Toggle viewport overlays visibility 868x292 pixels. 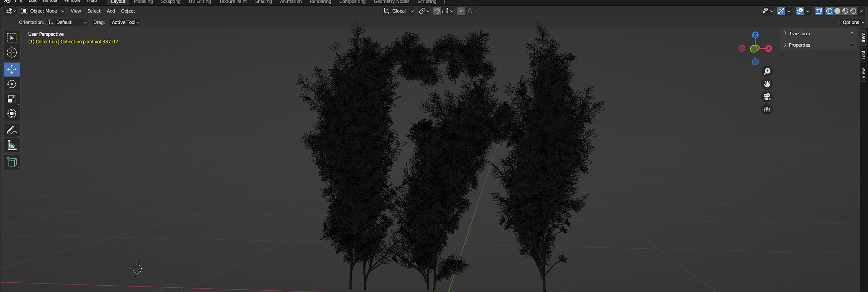[800, 11]
